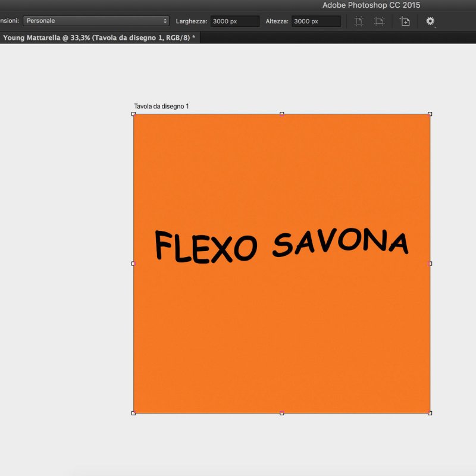The width and height of the screenshot is (476, 476).
Task: Set artboard to landscape orientation
Action: (x=379, y=21)
